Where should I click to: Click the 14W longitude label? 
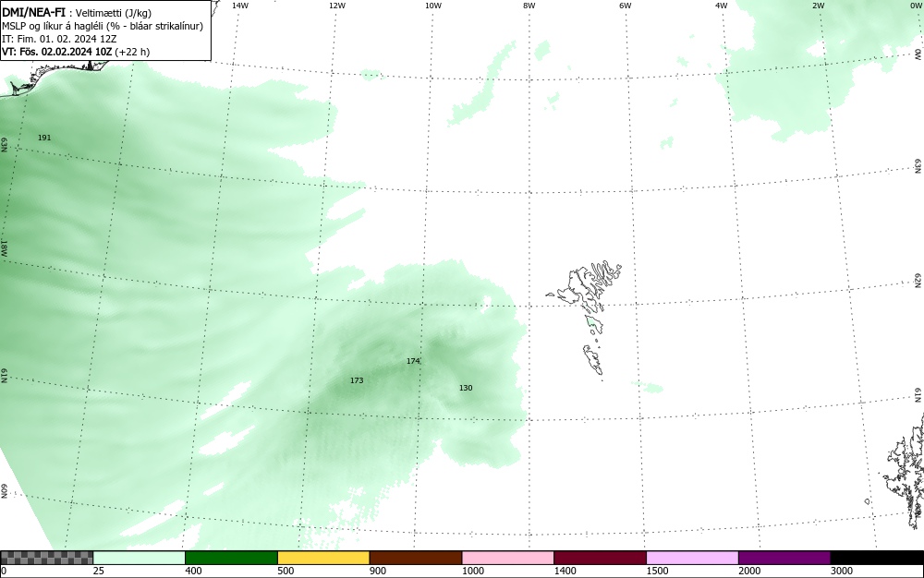tap(240, 6)
